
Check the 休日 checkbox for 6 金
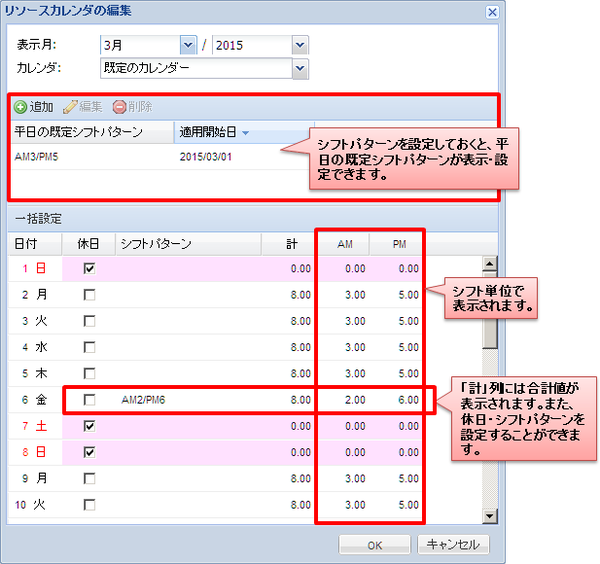click(90, 400)
